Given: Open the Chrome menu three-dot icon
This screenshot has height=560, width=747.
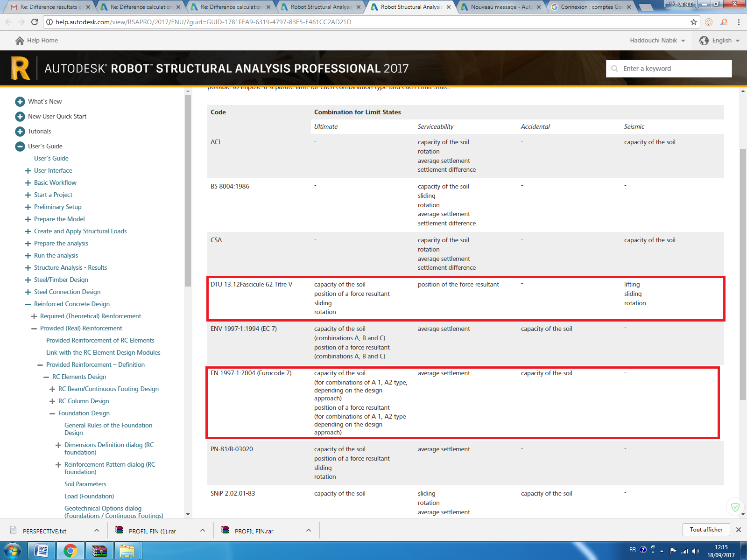Looking at the screenshot, I should 739,22.
